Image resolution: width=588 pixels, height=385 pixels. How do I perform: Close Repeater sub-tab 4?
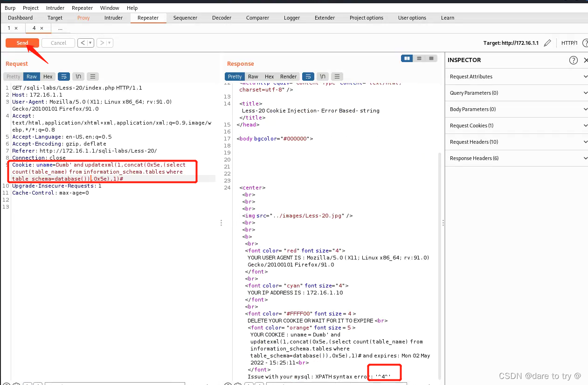coord(42,28)
